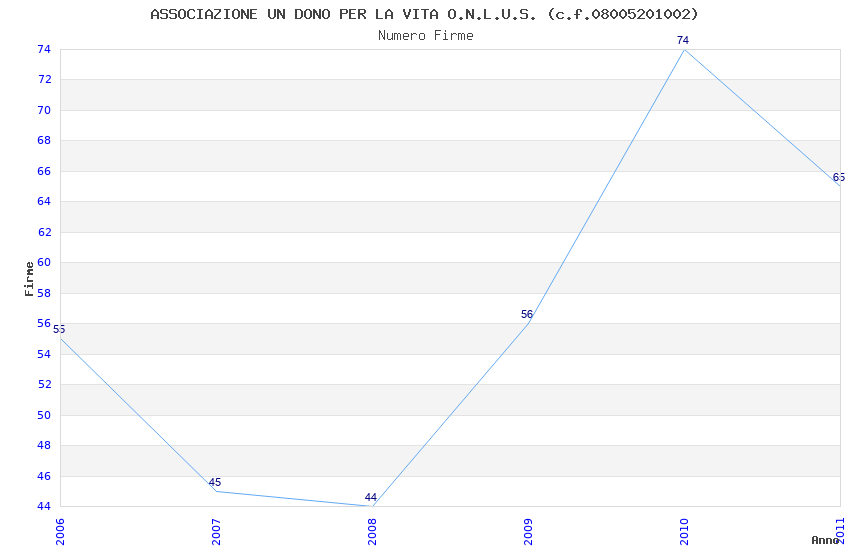Select the data point labeled 45

pos(215,482)
